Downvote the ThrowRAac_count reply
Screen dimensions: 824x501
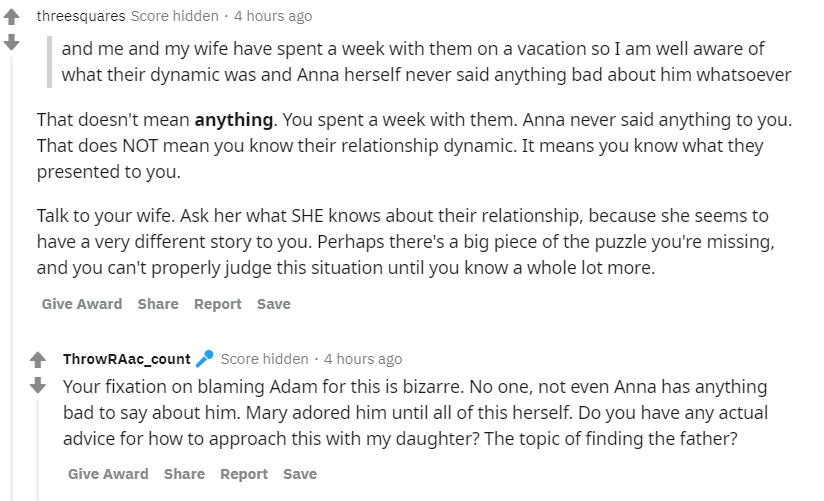(x=38, y=385)
